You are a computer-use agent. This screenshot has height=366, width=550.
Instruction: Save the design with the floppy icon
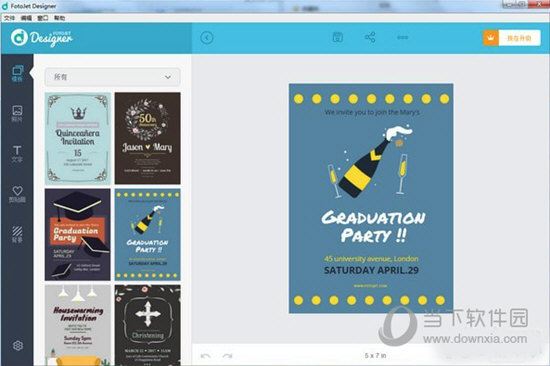337,37
